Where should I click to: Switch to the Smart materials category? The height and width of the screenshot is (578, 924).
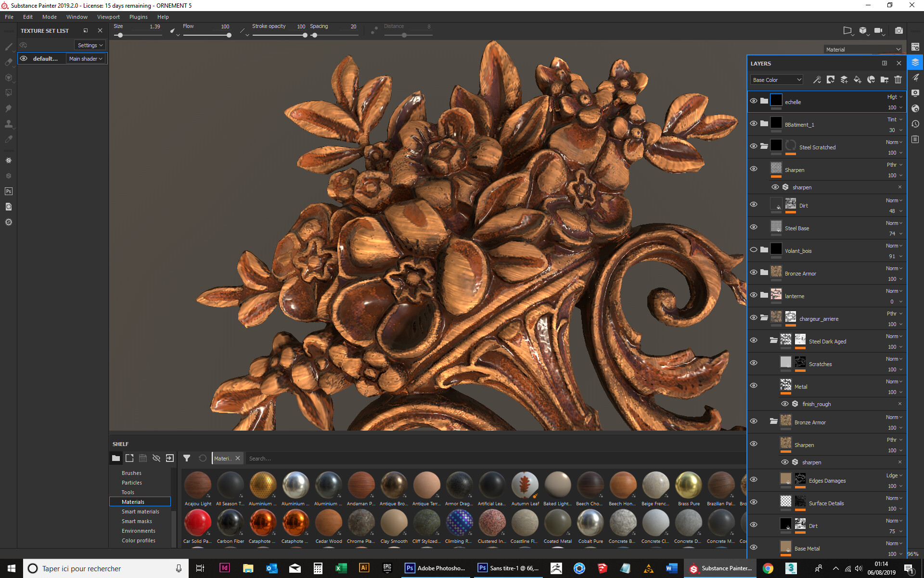pos(140,512)
